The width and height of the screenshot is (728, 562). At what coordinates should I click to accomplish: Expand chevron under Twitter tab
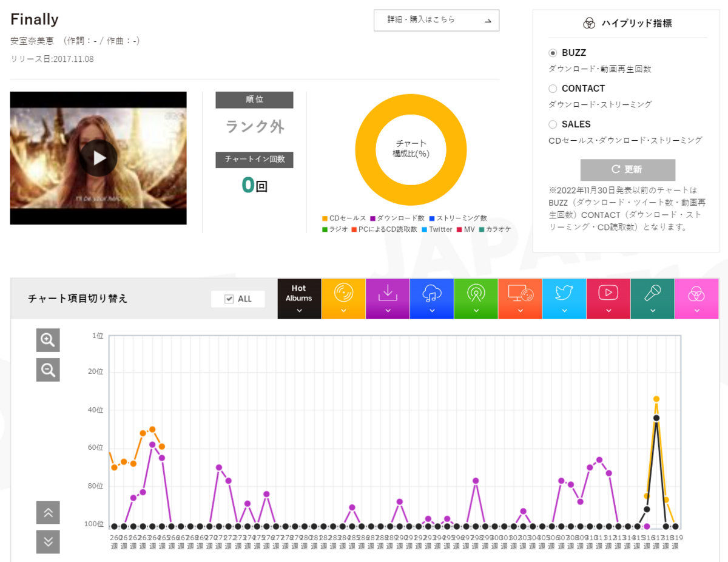tap(564, 311)
